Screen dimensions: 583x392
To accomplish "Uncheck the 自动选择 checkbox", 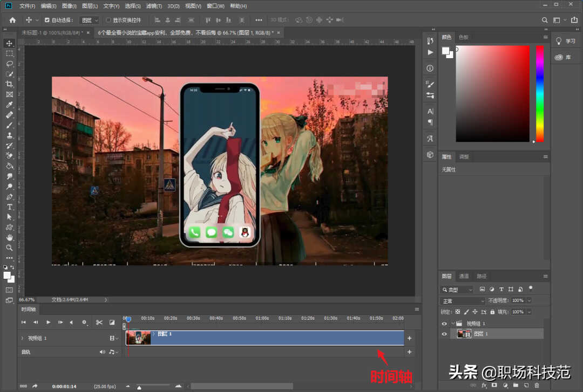I will click(47, 20).
